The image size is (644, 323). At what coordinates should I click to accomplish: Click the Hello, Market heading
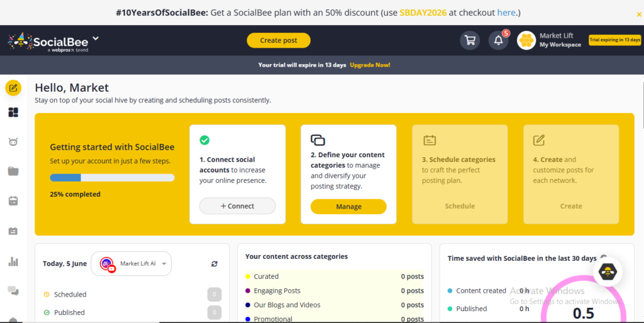[72, 87]
